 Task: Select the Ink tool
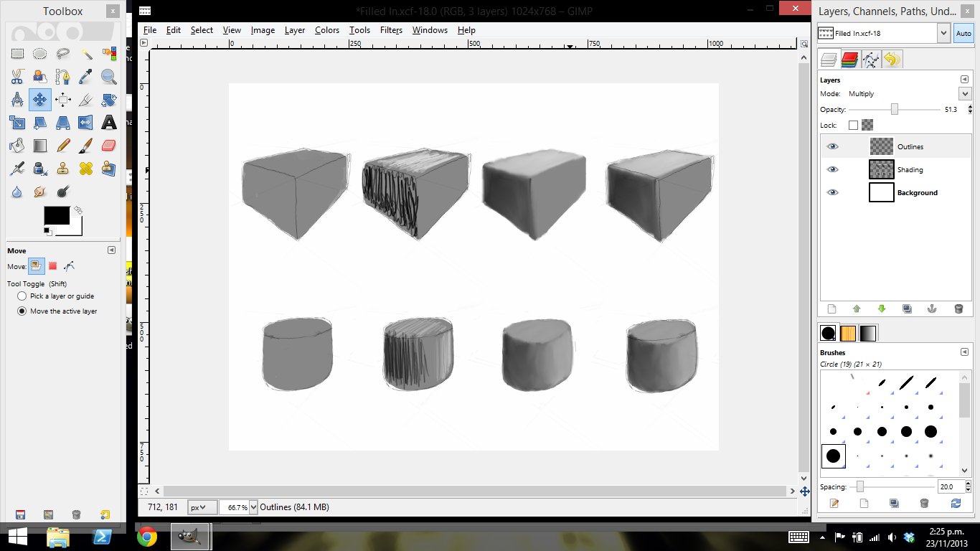(40, 169)
